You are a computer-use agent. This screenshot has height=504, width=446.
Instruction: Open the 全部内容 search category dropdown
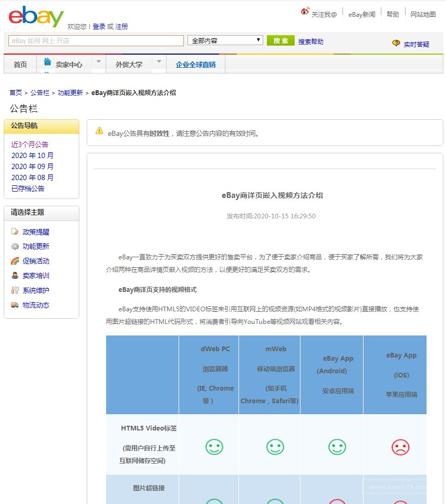click(x=225, y=40)
